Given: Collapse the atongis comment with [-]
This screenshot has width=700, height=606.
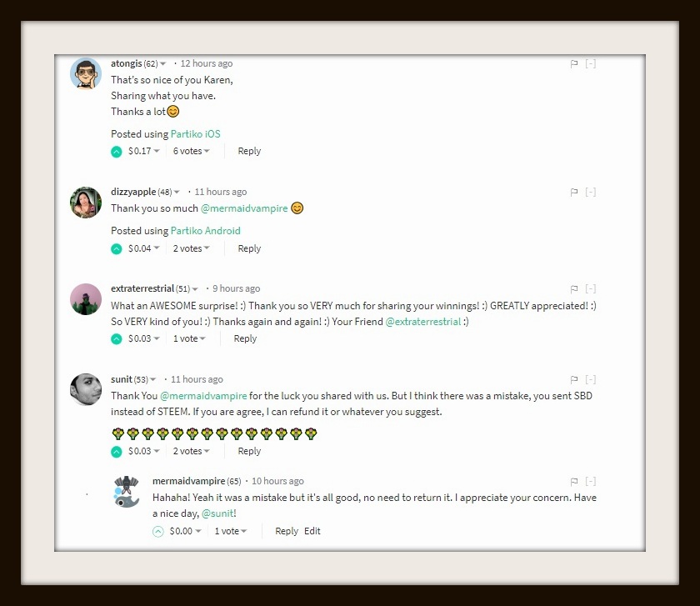Looking at the screenshot, I should pos(590,64).
